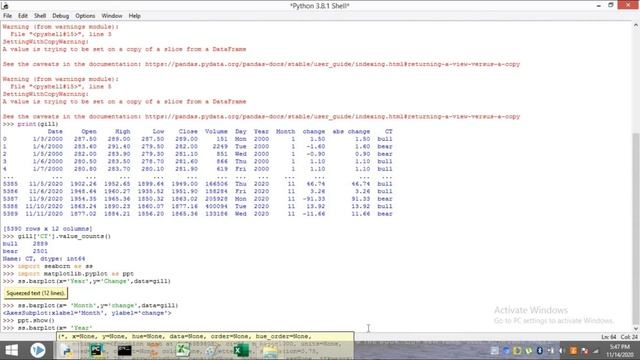
Task: Open the Options menu
Action: click(x=85, y=16)
